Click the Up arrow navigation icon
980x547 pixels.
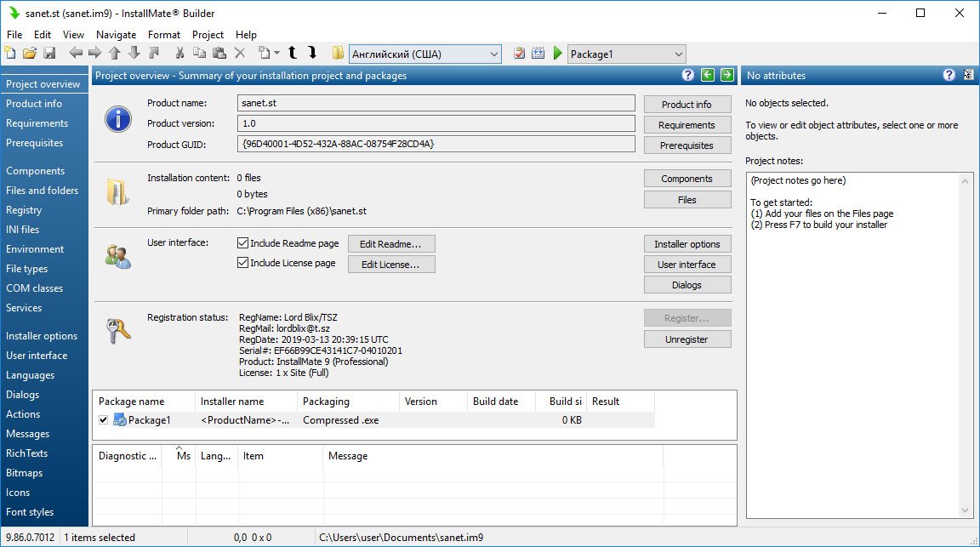tap(115, 53)
